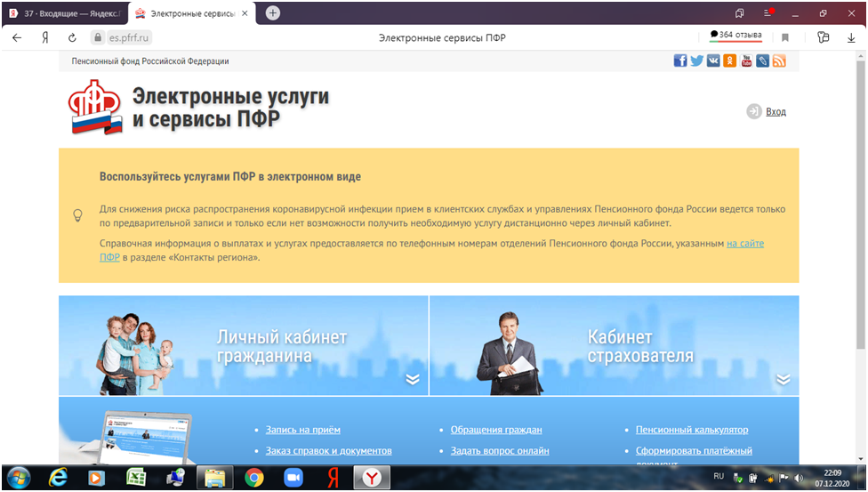Viewport: 868px width, 492px height.
Task: Click the es.pfrf.ru address field
Action: tap(129, 37)
